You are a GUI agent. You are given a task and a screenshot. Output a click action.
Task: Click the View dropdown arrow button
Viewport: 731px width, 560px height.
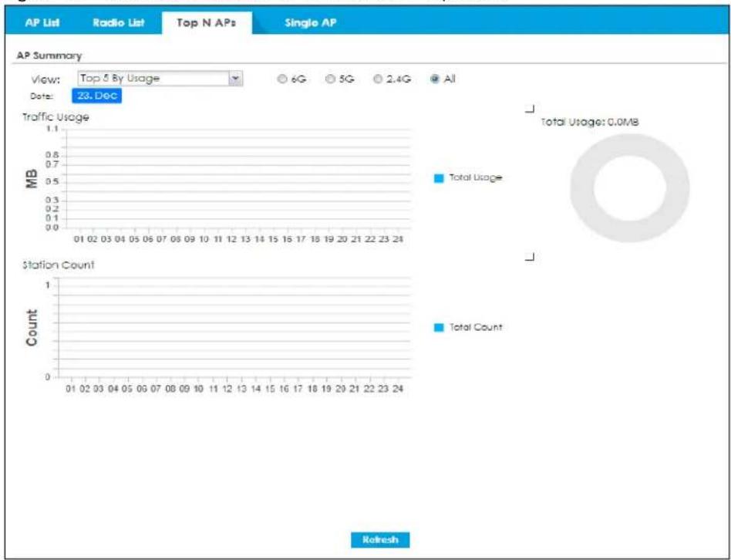tap(236, 79)
